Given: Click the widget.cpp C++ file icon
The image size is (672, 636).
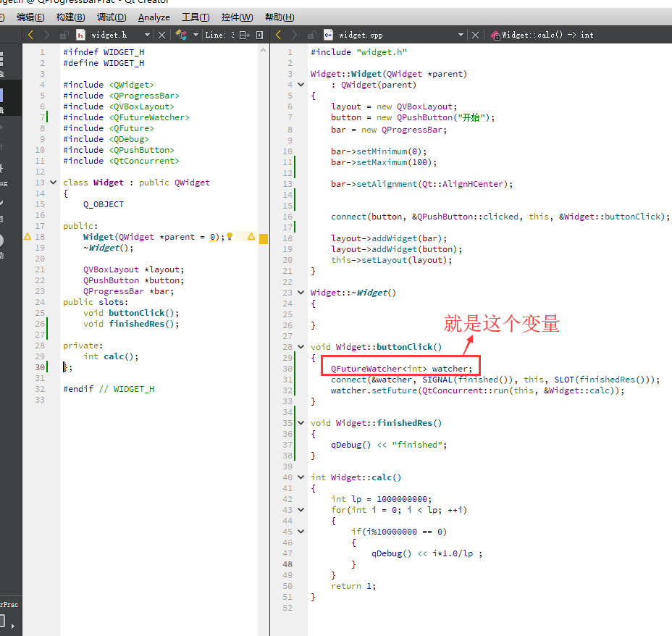Looking at the screenshot, I should (x=328, y=35).
